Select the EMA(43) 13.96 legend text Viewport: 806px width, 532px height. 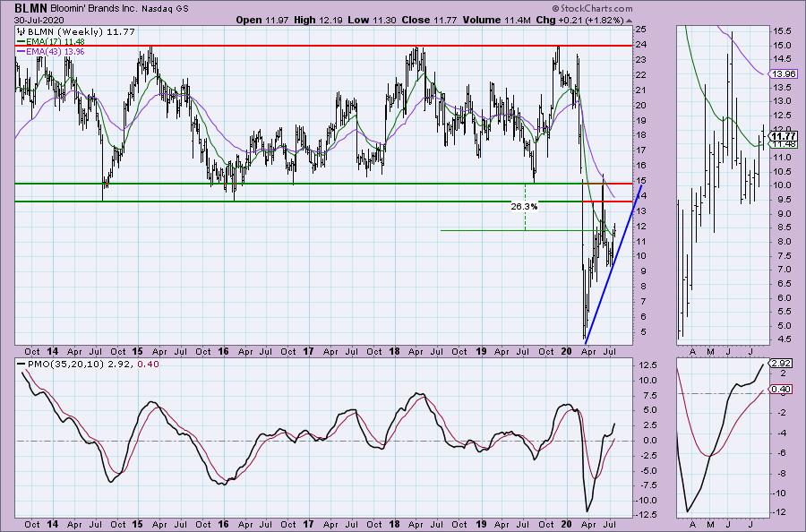point(56,51)
